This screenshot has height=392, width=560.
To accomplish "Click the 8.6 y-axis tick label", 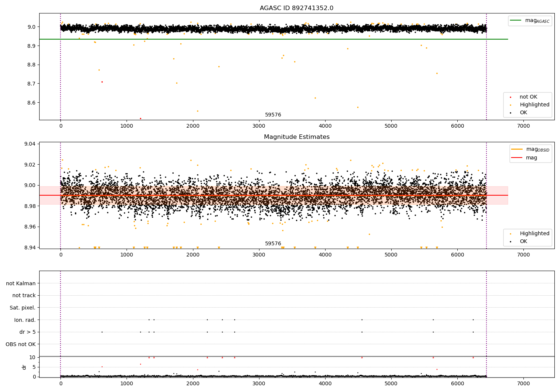I will [x=31, y=103].
